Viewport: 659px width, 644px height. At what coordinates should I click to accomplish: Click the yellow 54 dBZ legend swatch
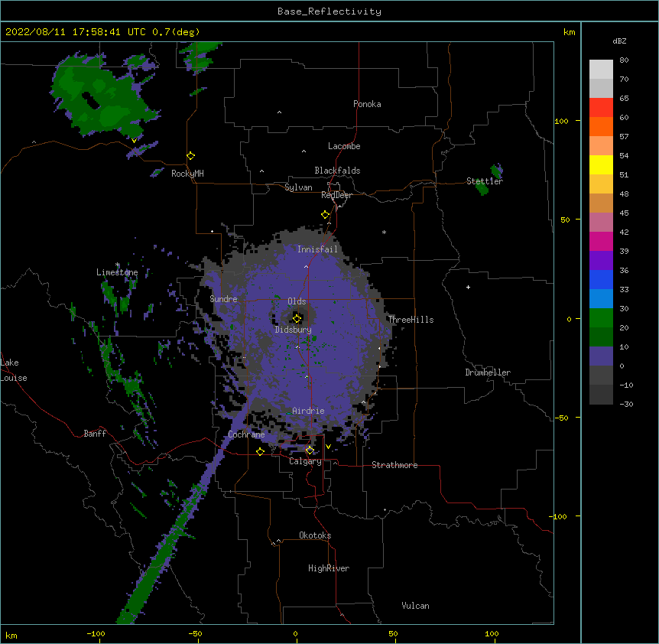point(601,164)
